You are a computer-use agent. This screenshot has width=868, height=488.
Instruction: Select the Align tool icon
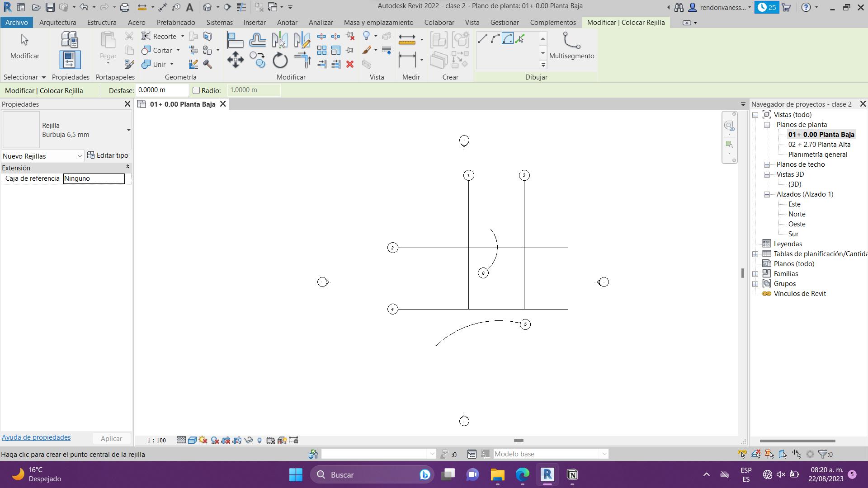point(235,40)
